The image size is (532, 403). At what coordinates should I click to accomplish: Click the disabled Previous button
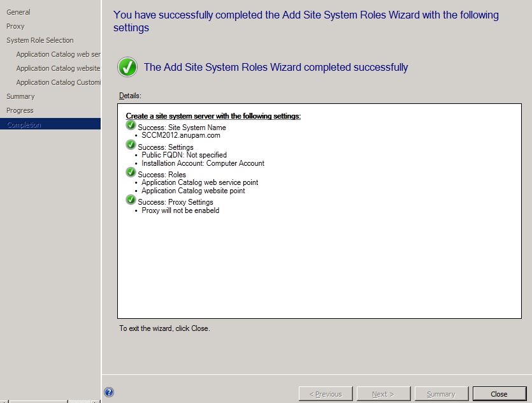[x=326, y=393]
